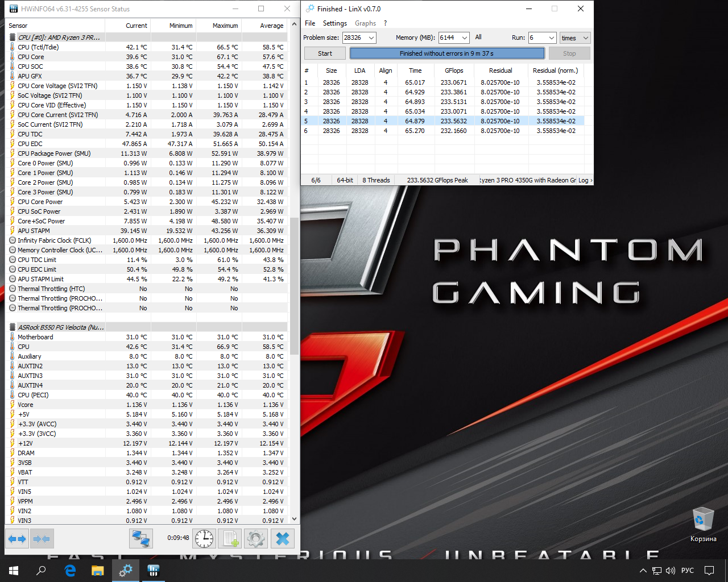This screenshot has width=728, height=582.
Task: Close sensors with the blue X icon
Action: 283,538
